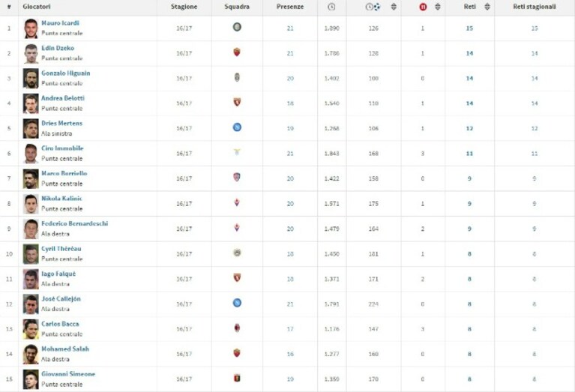Click the Inter club crest in Icardi's row
Image resolution: width=575 pixels, height=392 pixels.
[x=237, y=27]
